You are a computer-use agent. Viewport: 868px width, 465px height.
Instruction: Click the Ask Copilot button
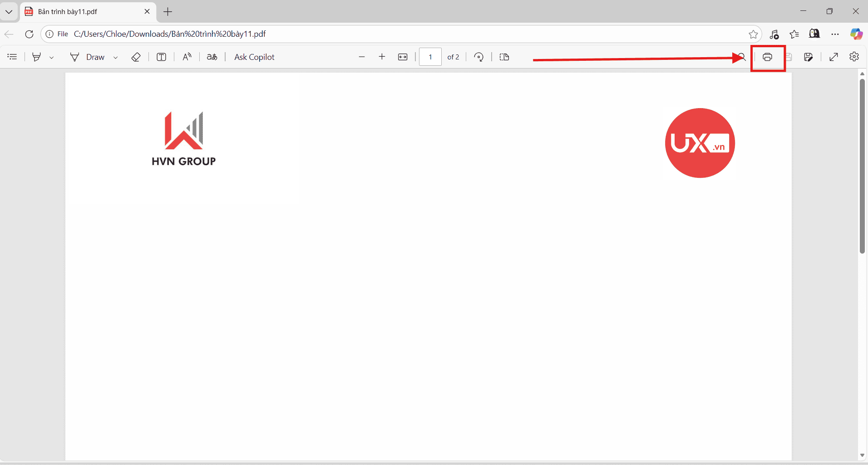click(x=254, y=57)
